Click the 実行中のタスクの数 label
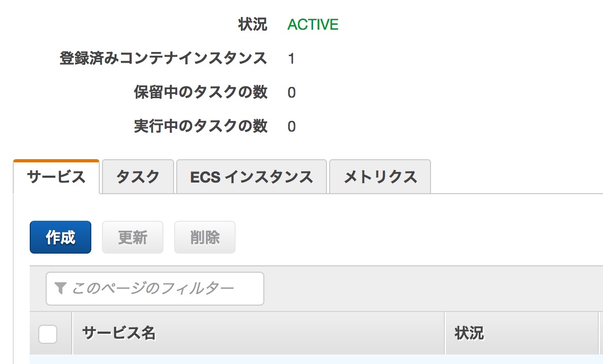The width and height of the screenshot is (603, 364). tap(200, 126)
